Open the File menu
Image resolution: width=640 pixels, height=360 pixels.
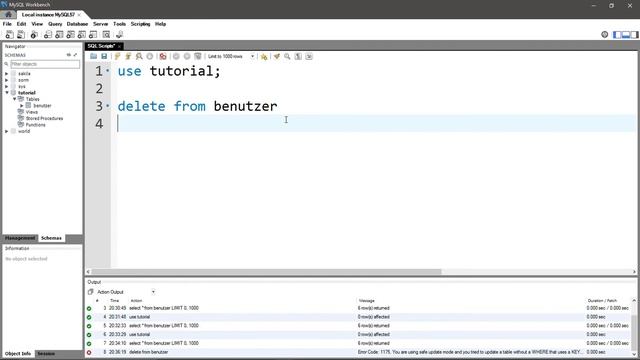coord(7,24)
